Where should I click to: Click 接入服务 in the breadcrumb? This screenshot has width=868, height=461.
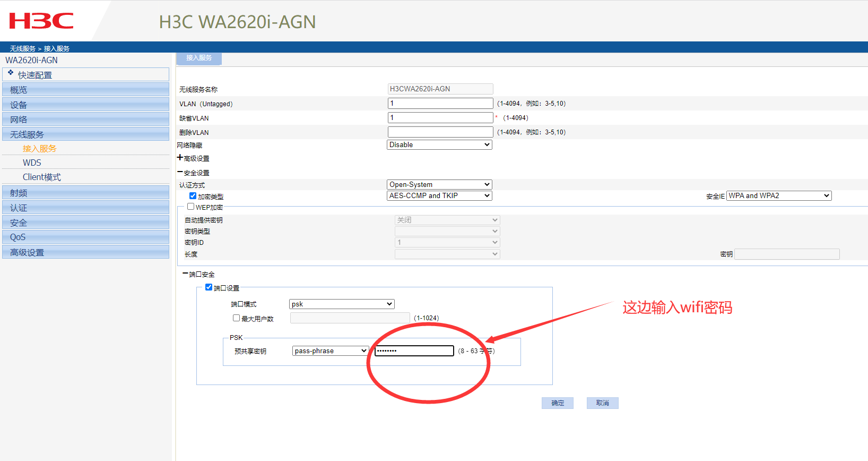click(56, 48)
